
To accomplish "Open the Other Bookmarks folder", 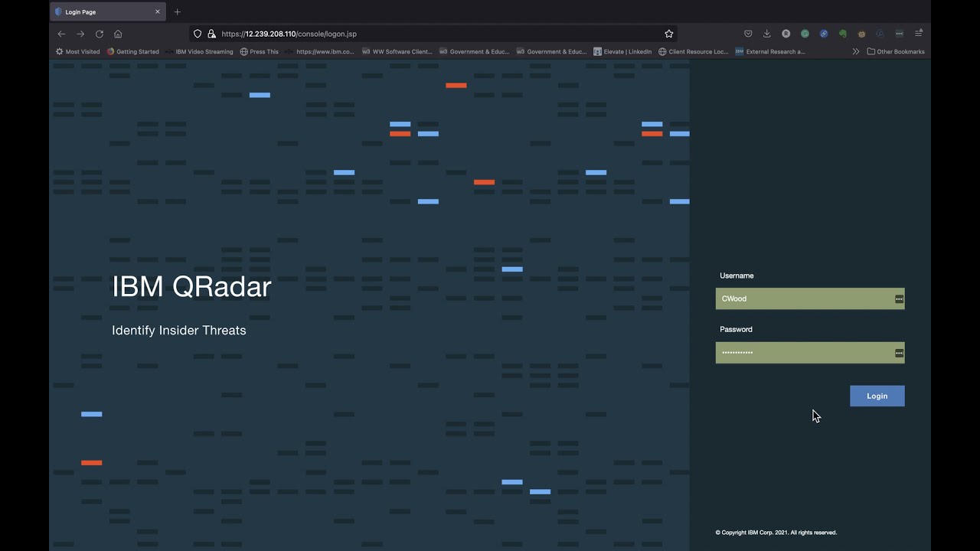I will click(896, 52).
